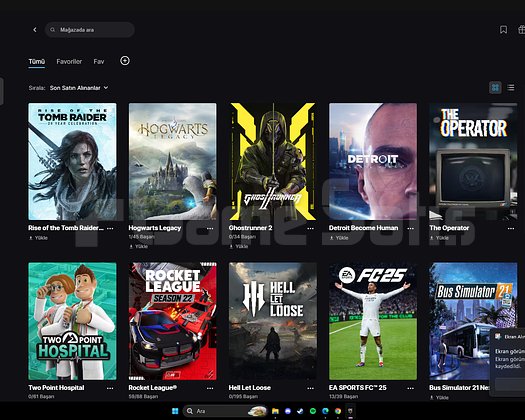Click the 0/195 Başarı achievements text
This screenshot has width=525, height=420.
click(243, 397)
